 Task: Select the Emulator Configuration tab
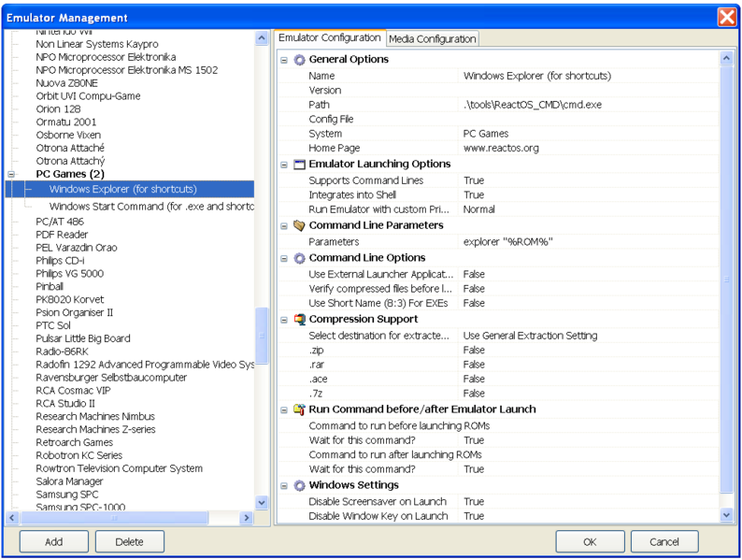[x=329, y=38]
